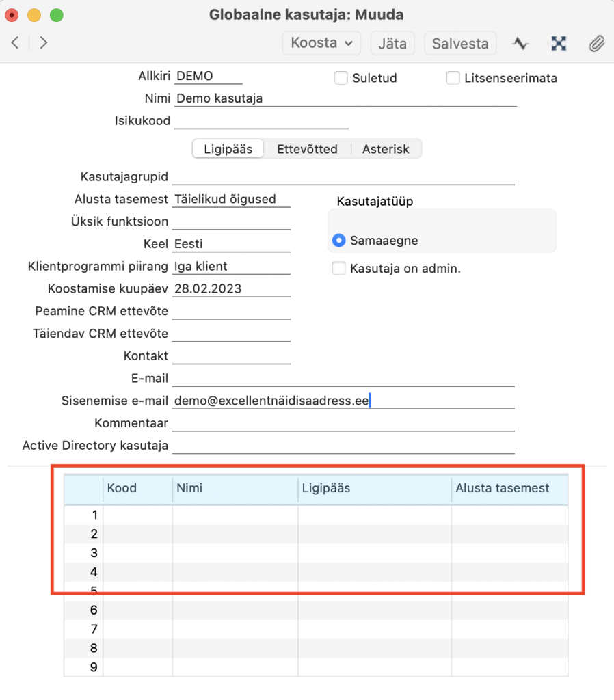614x700 pixels.
Task: Enable the Suletud checkbox
Action: (341, 78)
